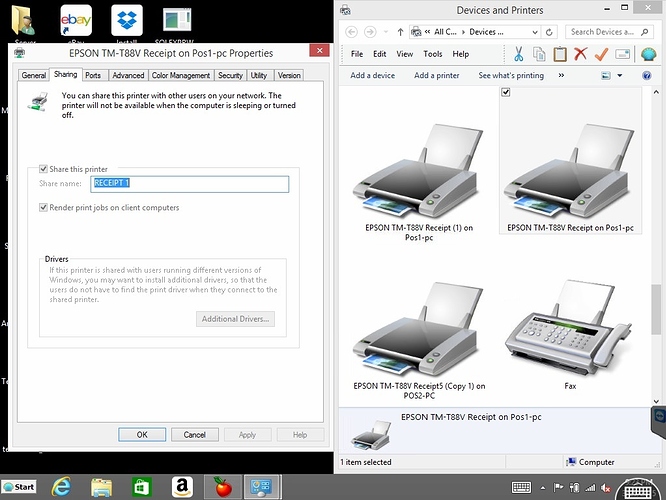Go up one folder level

coord(400,32)
